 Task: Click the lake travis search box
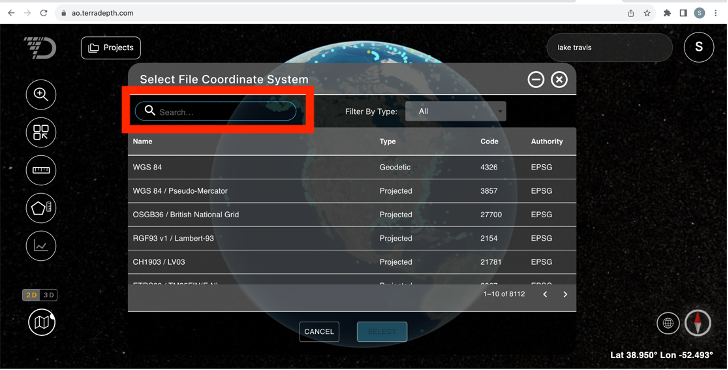610,47
